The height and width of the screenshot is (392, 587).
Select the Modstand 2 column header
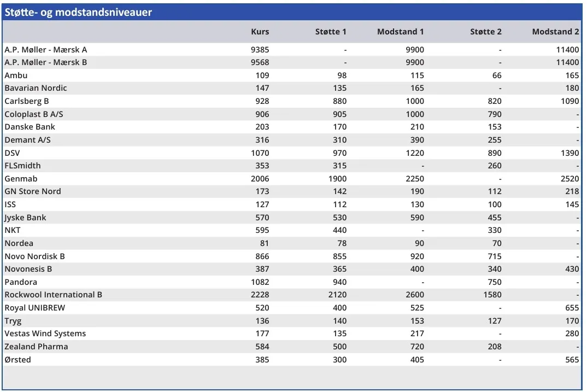tap(555, 32)
